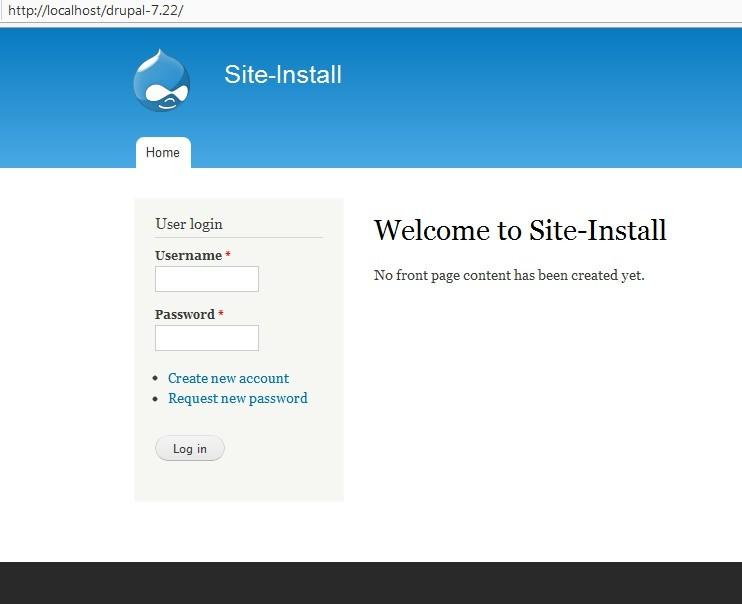742x604 pixels.
Task: Open the Request new password link
Action: [238, 398]
